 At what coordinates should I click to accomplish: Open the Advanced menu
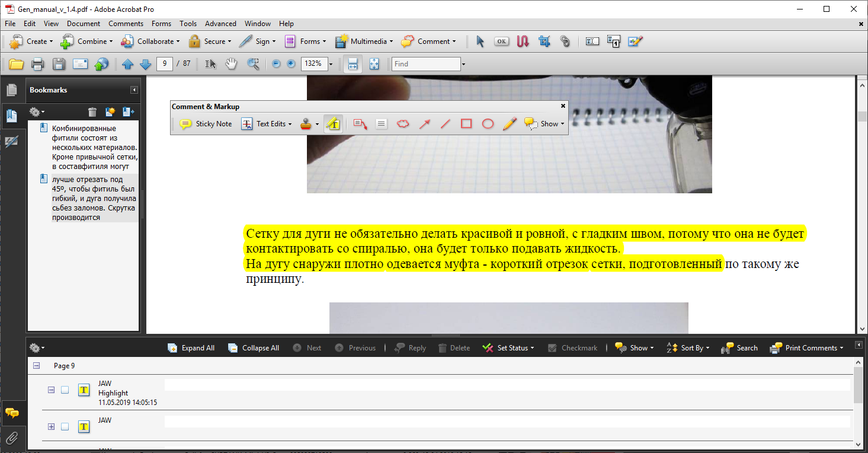click(x=220, y=24)
